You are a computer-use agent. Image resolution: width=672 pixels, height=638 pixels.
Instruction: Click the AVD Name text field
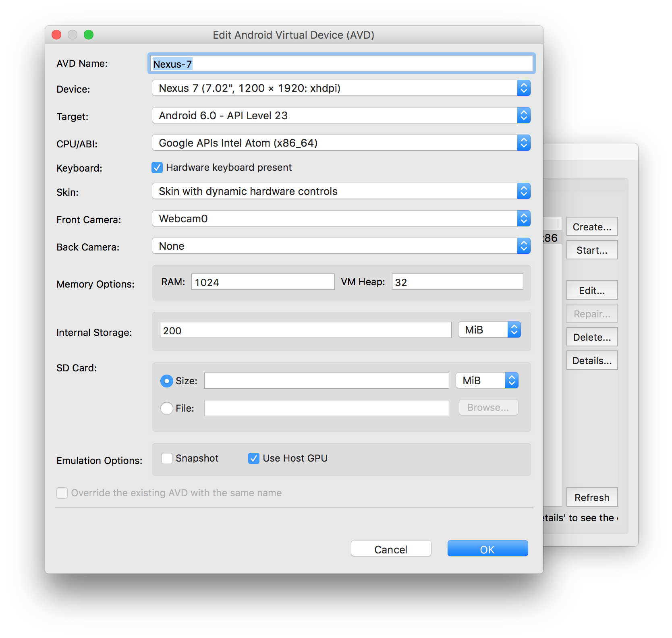click(341, 64)
